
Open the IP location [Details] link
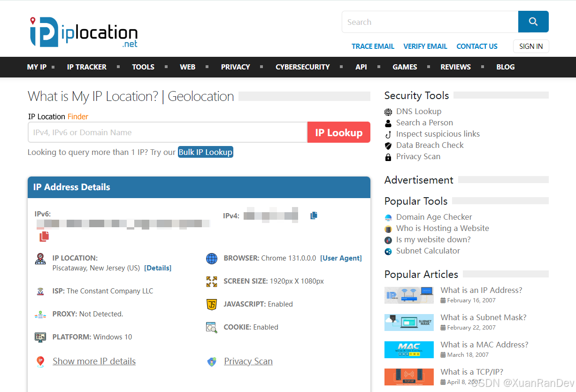(158, 268)
